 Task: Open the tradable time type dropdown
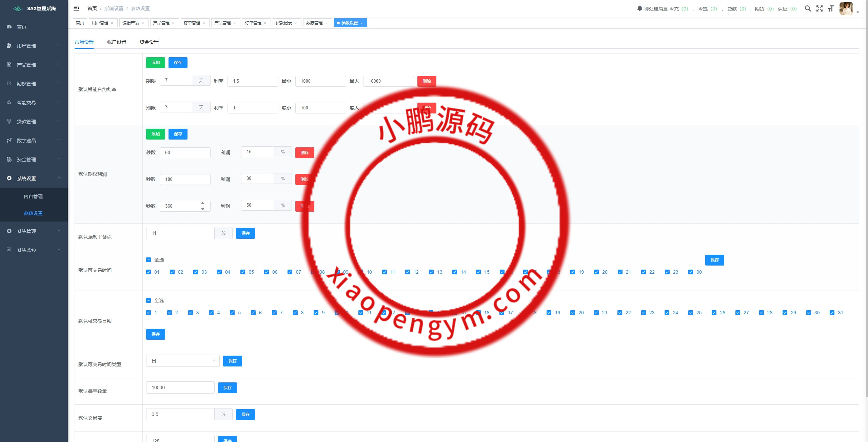pos(182,361)
